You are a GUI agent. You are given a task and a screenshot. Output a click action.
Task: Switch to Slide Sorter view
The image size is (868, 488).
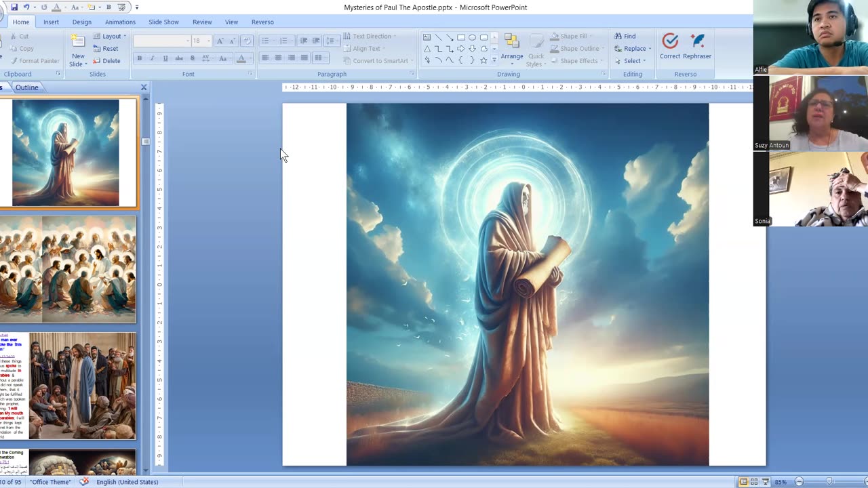[x=754, y=482]
